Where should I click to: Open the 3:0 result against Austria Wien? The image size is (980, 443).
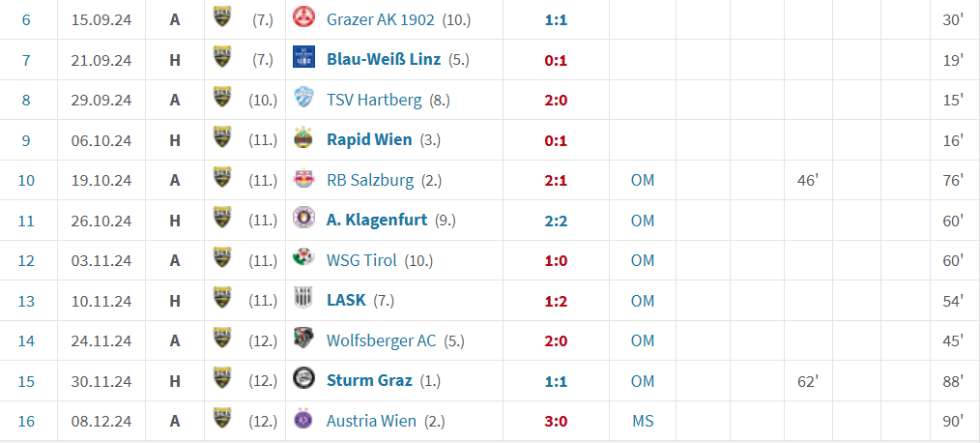pyautogui.click(x=556, y=421)
